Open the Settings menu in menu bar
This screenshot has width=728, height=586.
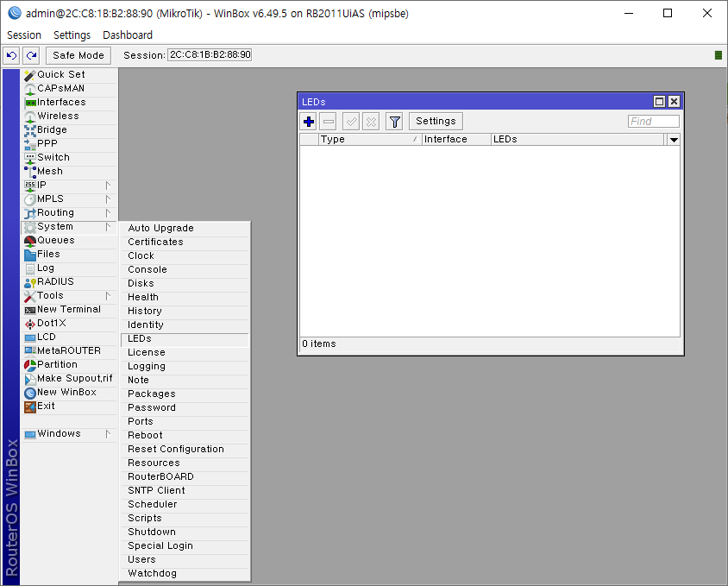click(x=72, y=35)
